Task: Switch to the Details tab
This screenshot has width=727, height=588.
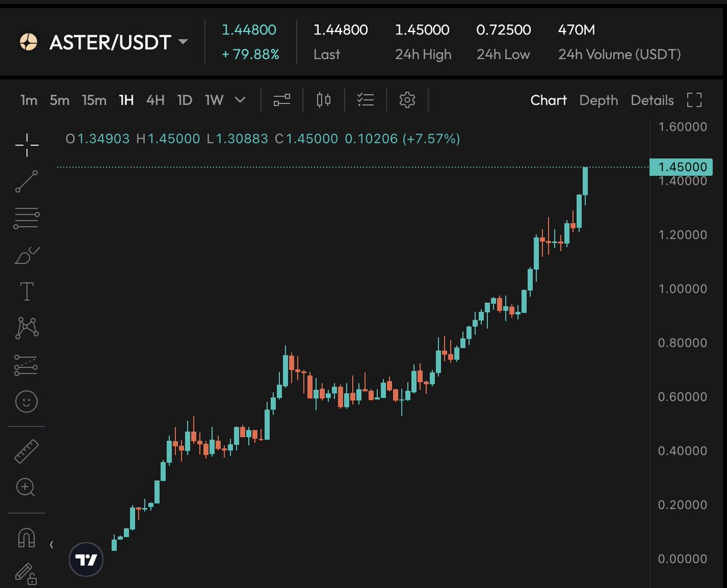Action: 652,100
